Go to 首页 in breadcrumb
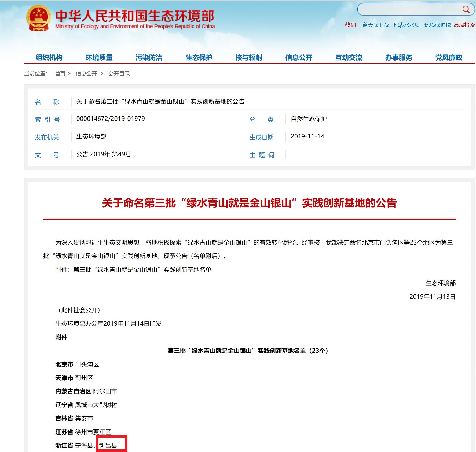 pyautogui.click(x=60, y=74)
